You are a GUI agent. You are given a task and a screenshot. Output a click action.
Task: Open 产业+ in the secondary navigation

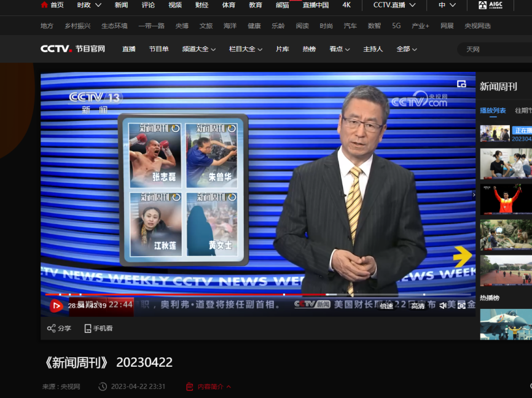point(420,26)
